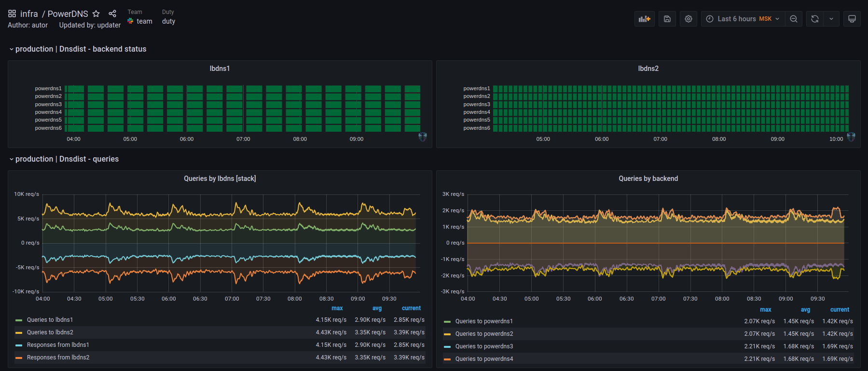Click the Add panel icon

(645, 19)
